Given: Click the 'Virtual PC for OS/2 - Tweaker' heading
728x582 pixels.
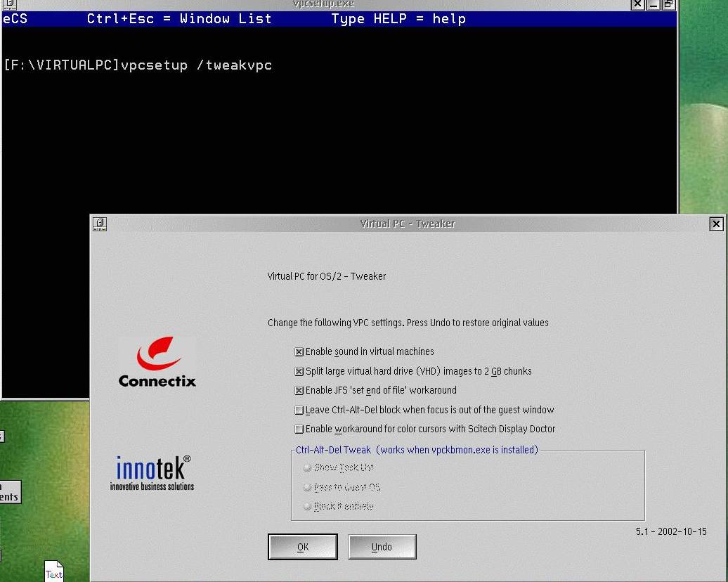Looking at the screenshot, I should [327, 276].
